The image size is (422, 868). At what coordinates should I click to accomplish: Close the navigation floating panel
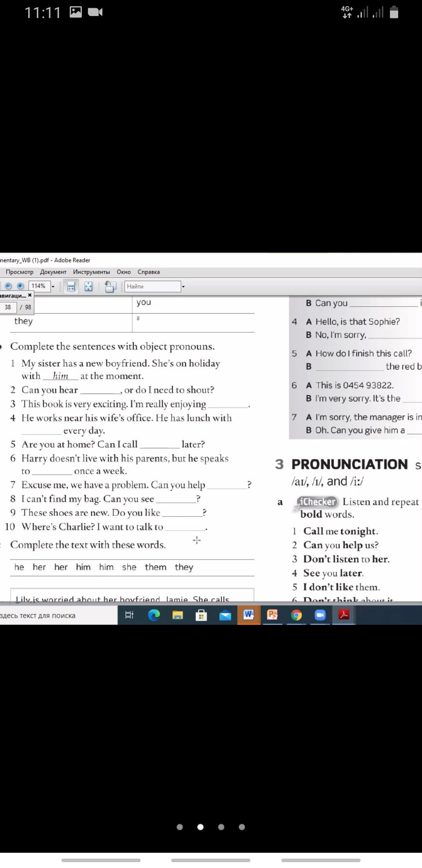pos(30,296)
